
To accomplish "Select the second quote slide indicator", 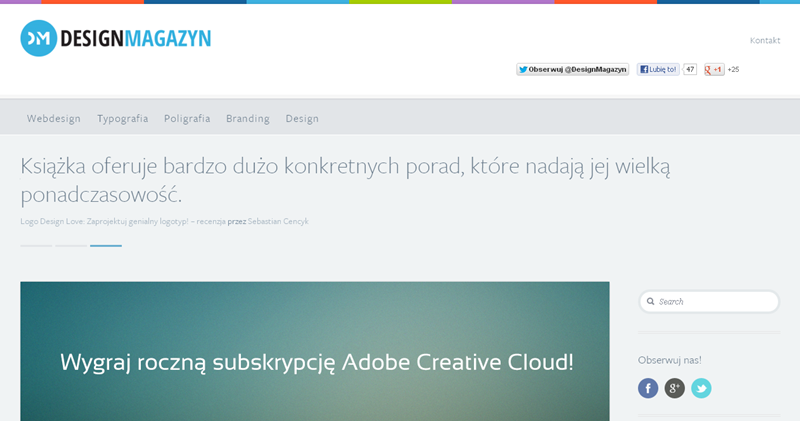I will [71, 245].
